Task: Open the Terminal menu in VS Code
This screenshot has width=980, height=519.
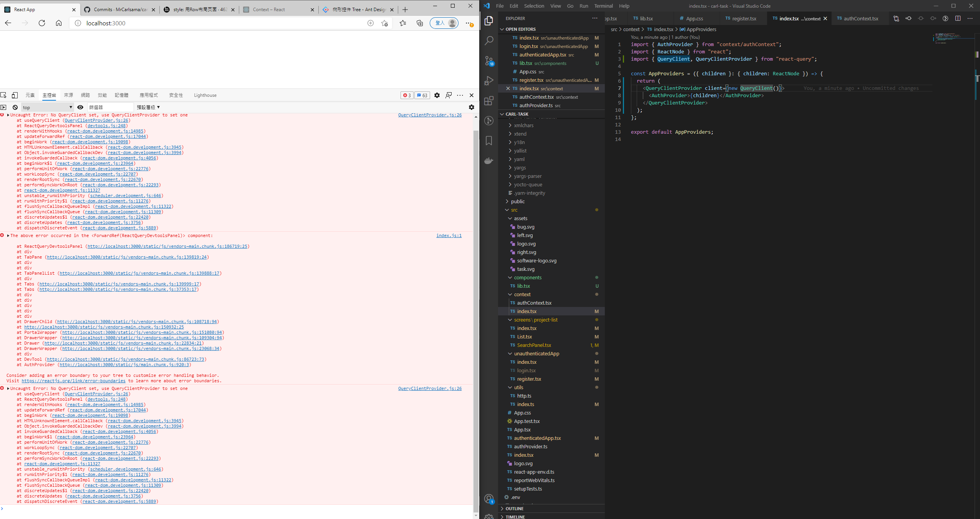Action: (x=603, y=6)
